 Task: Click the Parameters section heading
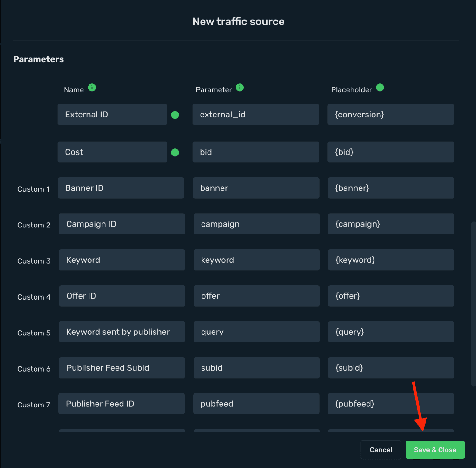pyautogui.click(x=39, y=59)
